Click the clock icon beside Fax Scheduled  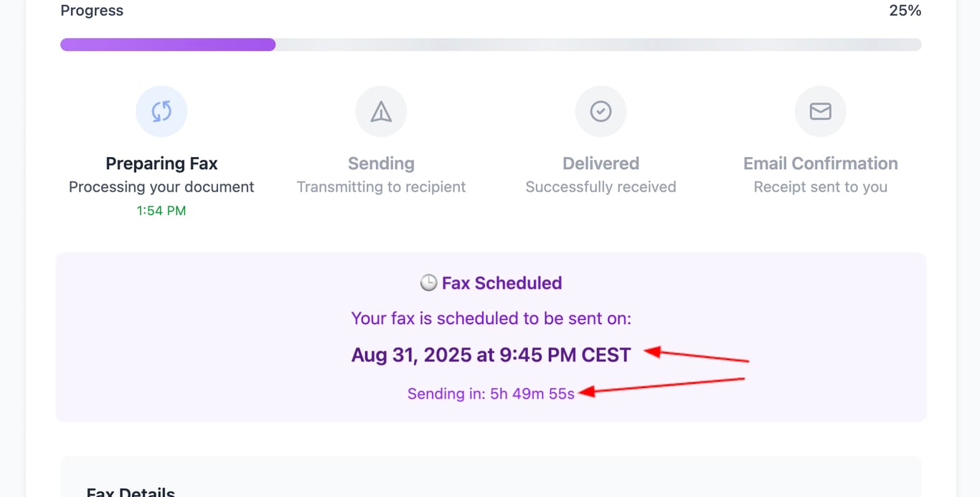point(428,283)
